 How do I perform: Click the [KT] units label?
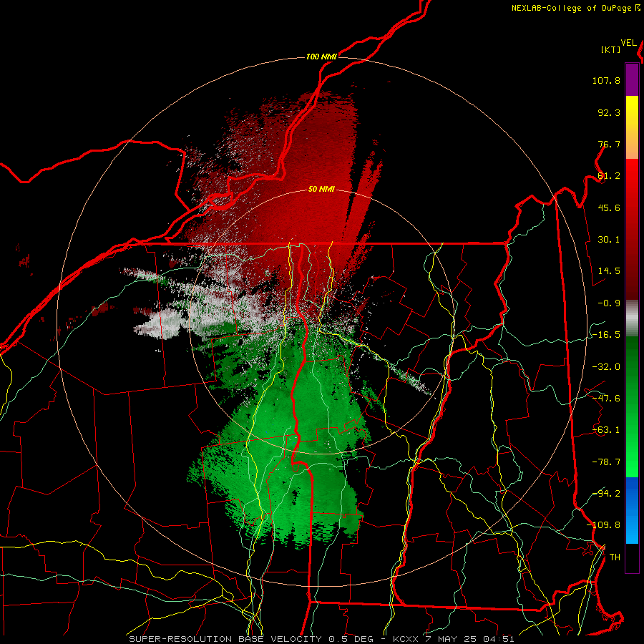click(x=611, y=49)
